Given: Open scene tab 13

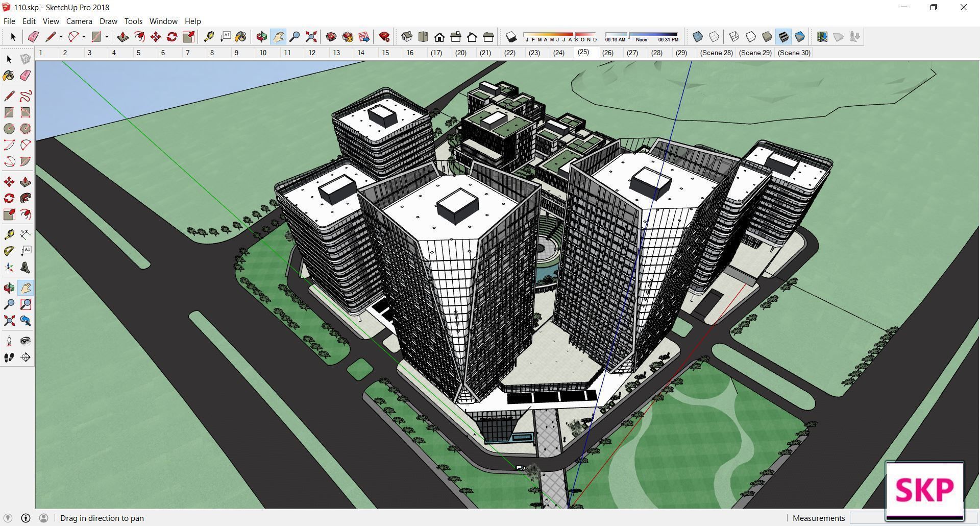Looking at the screenshot, I should [336, 53].
